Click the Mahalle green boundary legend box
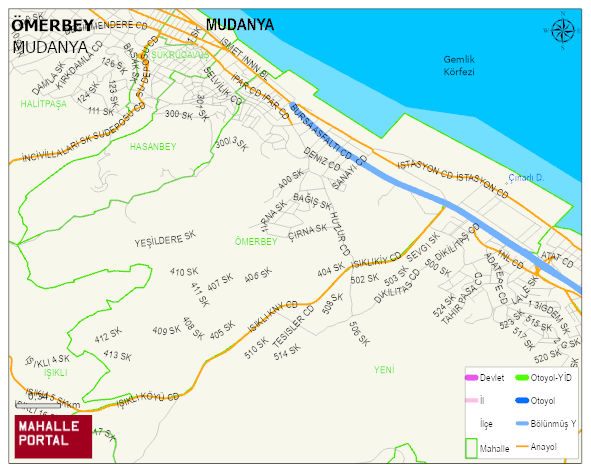 pos(472,448)
